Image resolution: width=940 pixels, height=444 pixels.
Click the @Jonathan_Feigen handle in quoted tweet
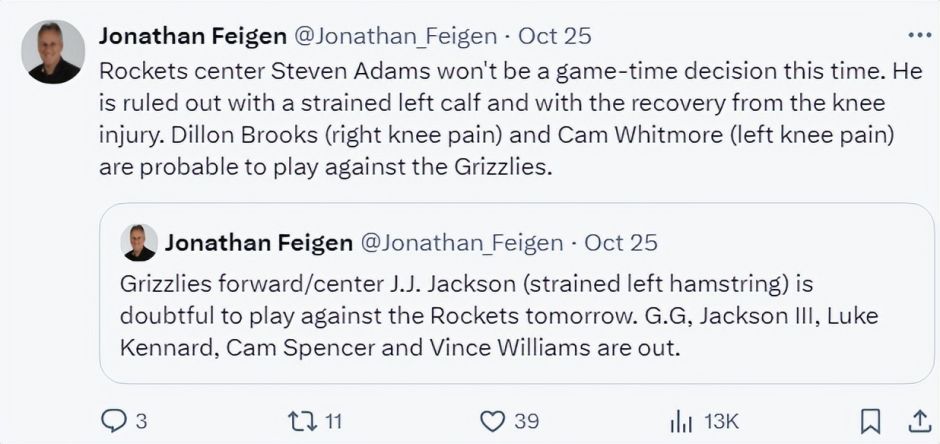pyautogui.click(x=460, y=243)
